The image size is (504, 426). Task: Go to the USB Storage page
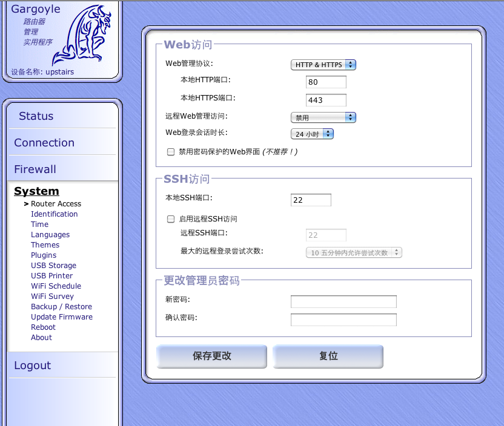tap(53, 266)
